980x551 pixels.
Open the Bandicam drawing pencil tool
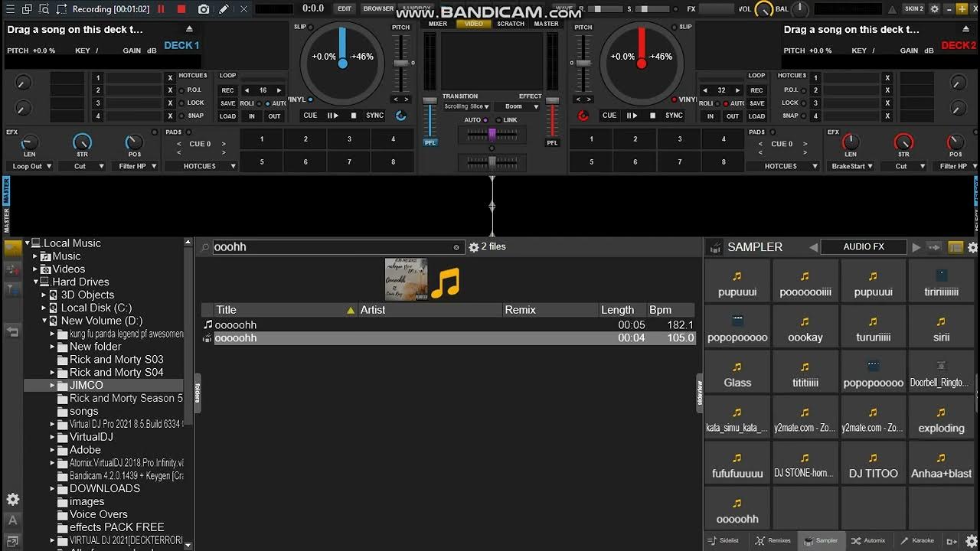[x=224, y=9]
